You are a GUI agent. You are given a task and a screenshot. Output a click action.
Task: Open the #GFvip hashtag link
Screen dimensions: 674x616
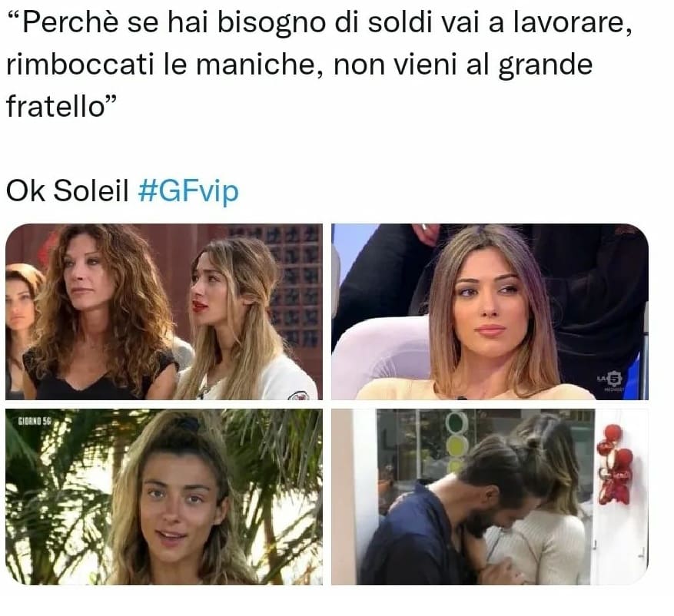188,190
